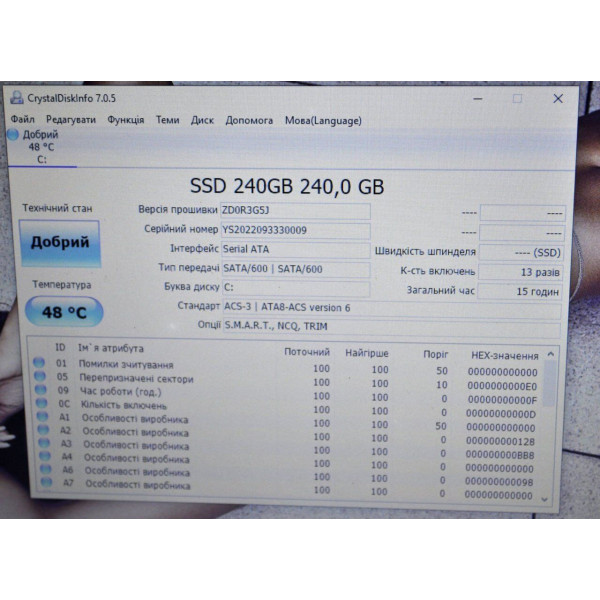Click status circle for attribute A1

point(42,416)
